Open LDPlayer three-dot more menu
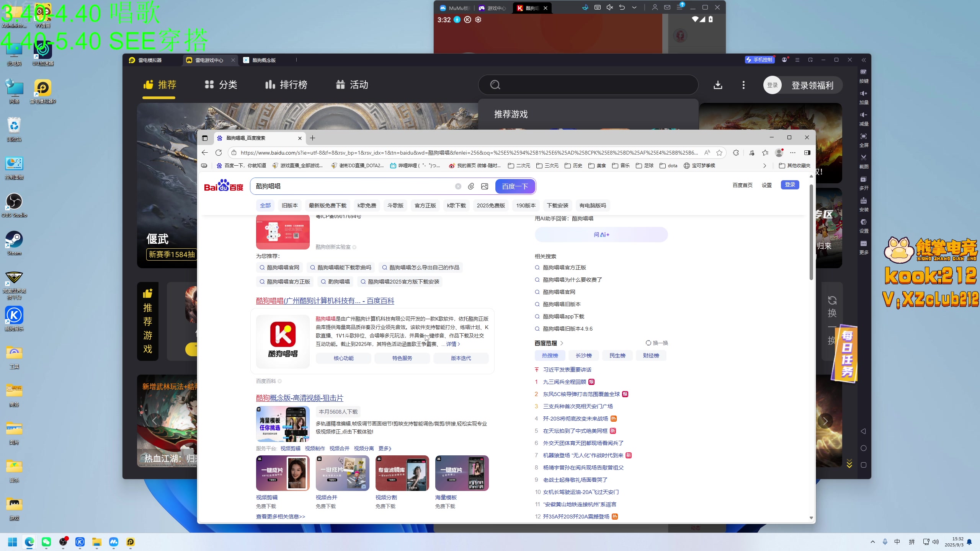This screenshot has height=551, width=980. tap(743, 85)
